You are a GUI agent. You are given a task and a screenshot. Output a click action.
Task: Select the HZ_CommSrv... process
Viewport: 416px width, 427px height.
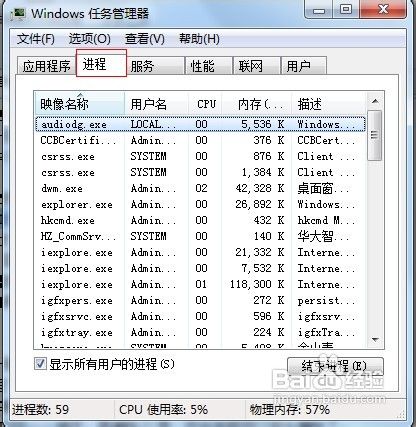pyautogui.click(x=200, y=236)
